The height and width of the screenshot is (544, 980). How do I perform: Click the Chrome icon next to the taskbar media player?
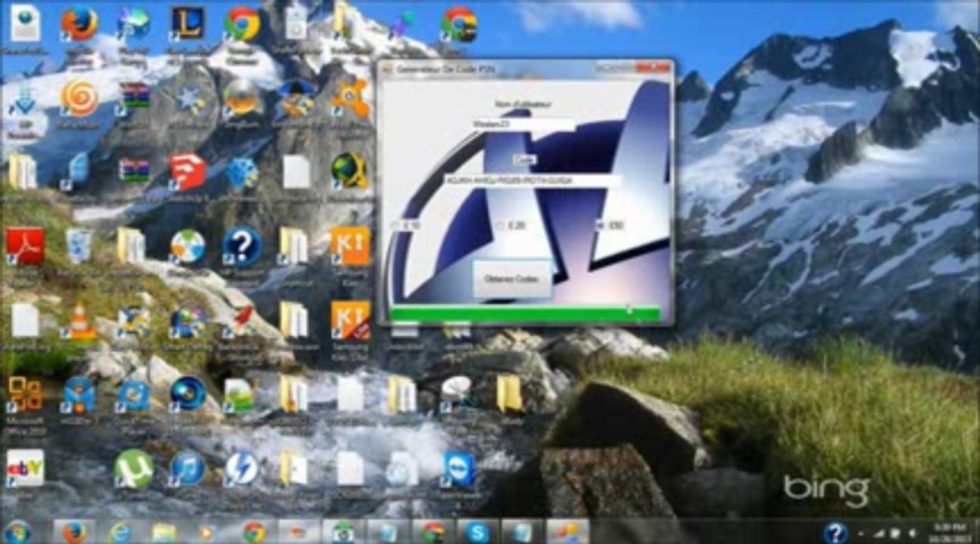tap(253, 532)
